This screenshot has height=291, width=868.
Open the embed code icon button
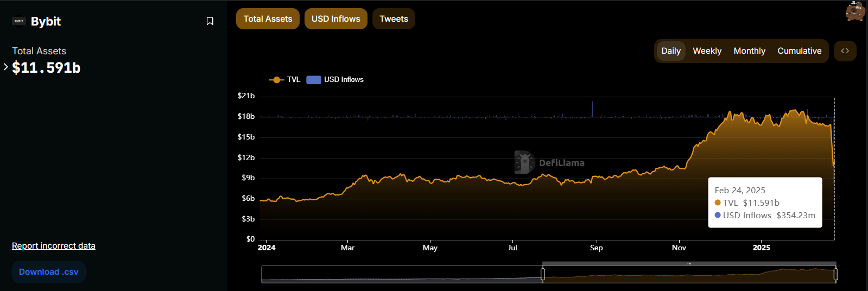tap(845, 51)
